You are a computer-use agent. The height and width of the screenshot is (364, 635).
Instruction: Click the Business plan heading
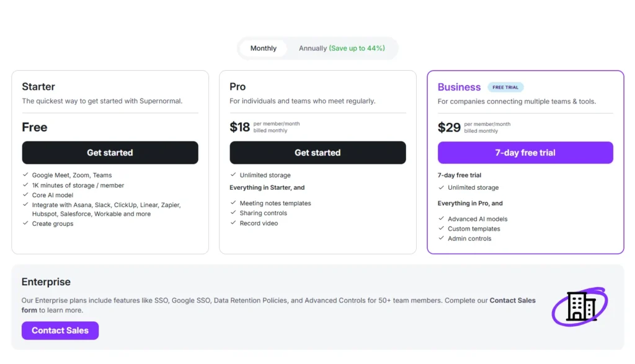[459, 87]
